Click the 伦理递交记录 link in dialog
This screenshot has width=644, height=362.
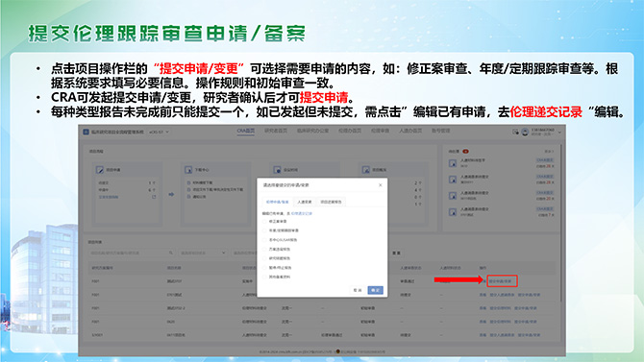(x=302, y=213)
